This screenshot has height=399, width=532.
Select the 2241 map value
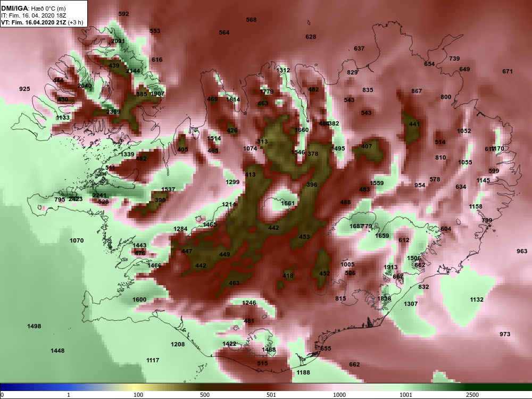pyautogui.click(x=99, y=195)
